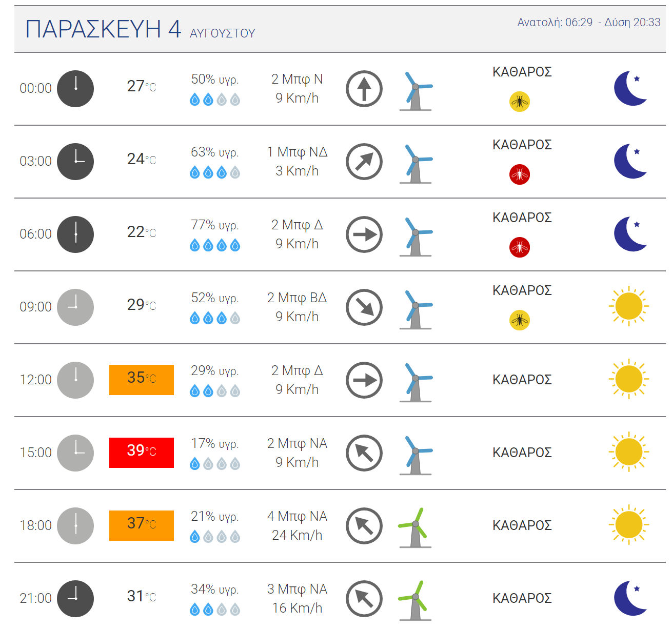This screenshot has height=628, width=672.
Task: Click the green wind turbine at 18:00
Action: (415, 528)
